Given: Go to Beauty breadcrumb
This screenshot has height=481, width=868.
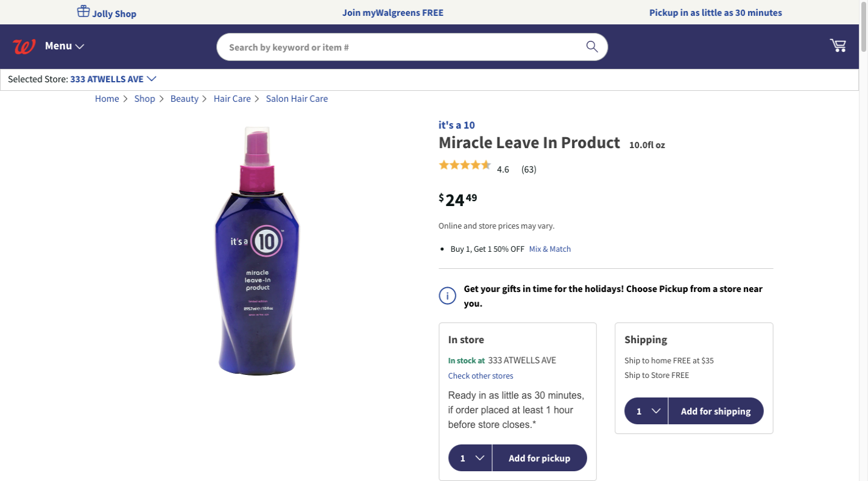Looking at the screenshot, I should tap(184, 99).
